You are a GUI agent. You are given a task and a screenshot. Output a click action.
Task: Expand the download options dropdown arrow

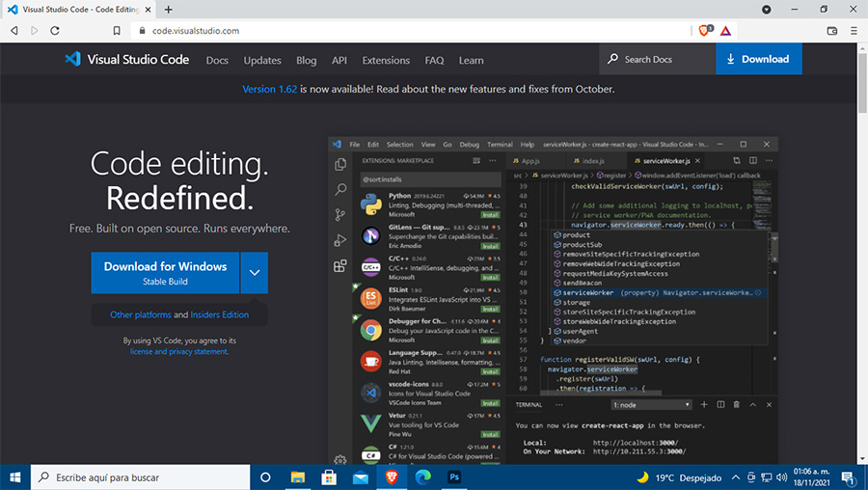(x=255, y=273)
